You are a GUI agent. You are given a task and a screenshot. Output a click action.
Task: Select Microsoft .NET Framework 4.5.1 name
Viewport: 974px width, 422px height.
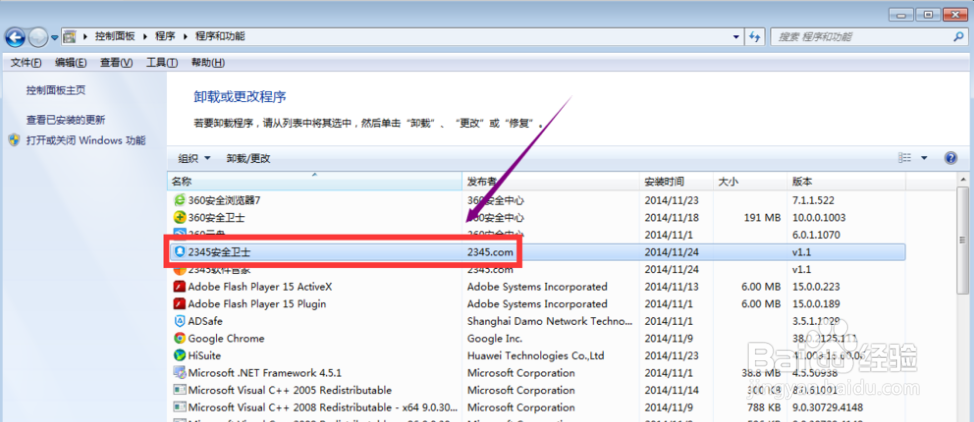(x=265, y=373)
